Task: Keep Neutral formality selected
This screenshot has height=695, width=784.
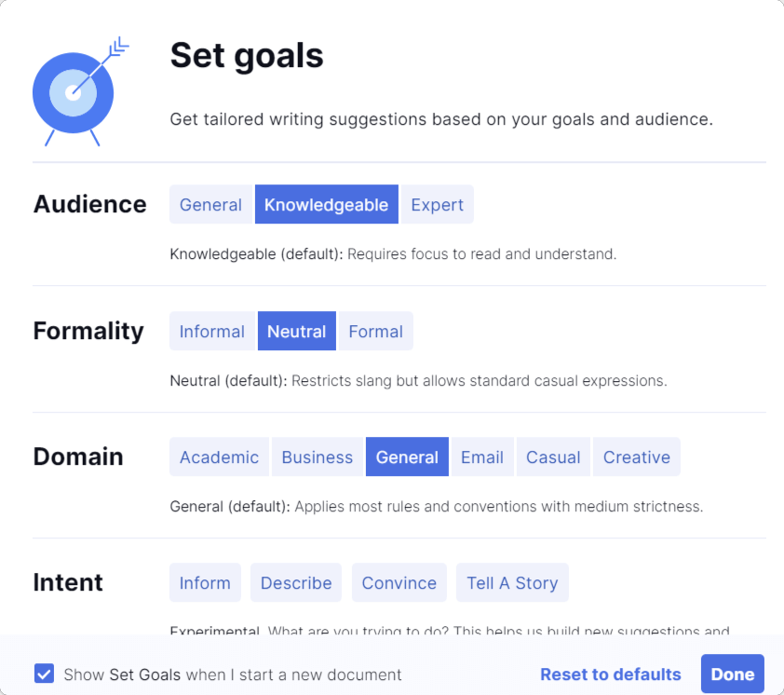Action: tap(296, 331)
